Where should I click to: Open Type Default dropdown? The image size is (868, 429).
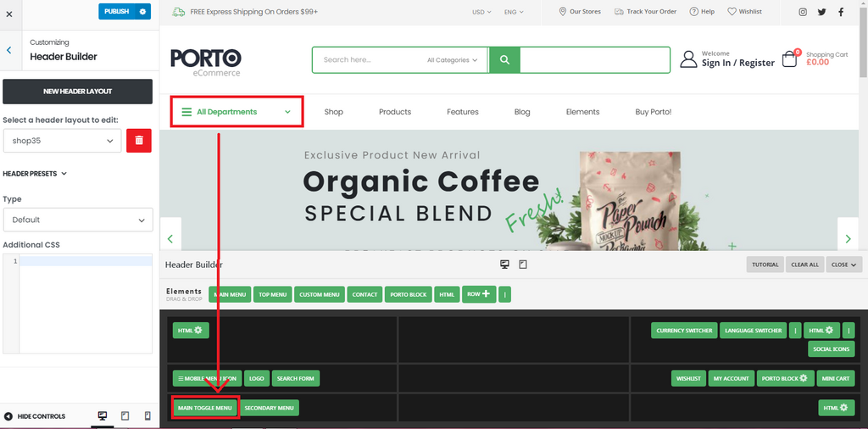[x=78, y=220]
